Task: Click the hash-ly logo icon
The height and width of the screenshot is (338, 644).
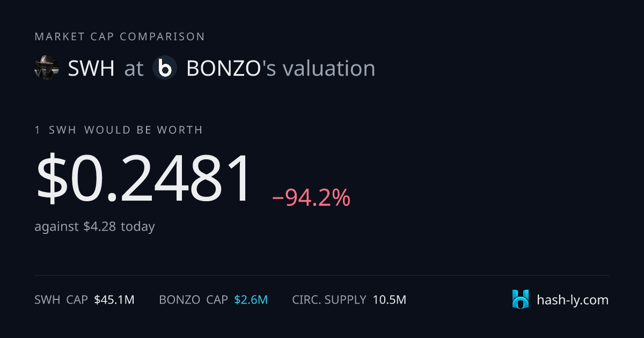Action: 521,299
